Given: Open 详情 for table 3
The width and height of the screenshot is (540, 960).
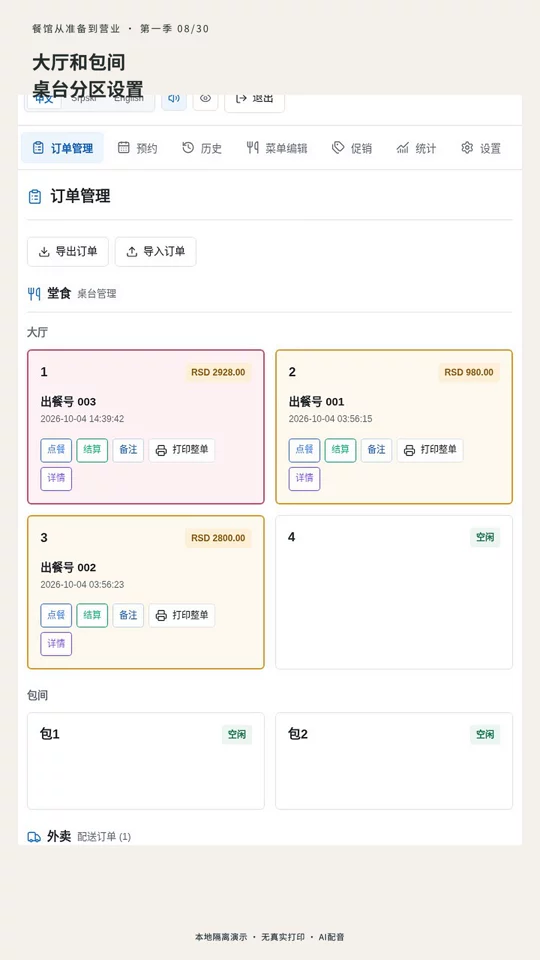Looking at the screenshot, I should (x=56, y=644).
